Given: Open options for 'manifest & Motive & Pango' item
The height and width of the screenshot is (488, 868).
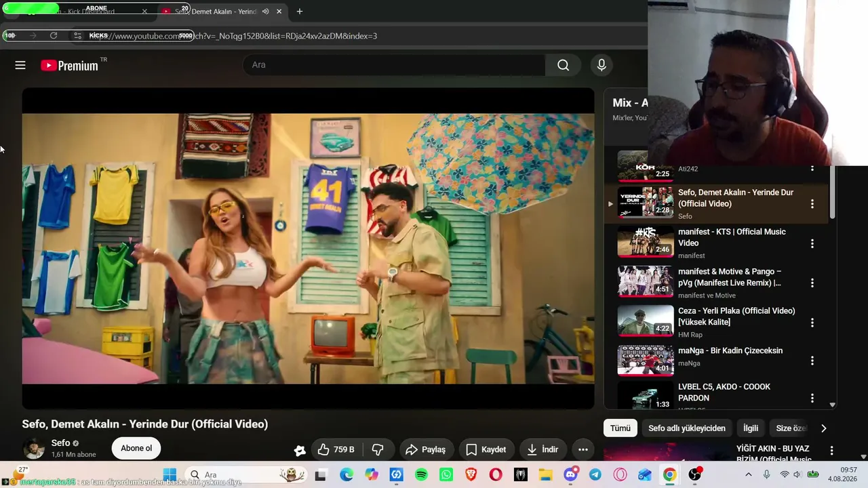Looking at the screenshot, I should point(812,283).
